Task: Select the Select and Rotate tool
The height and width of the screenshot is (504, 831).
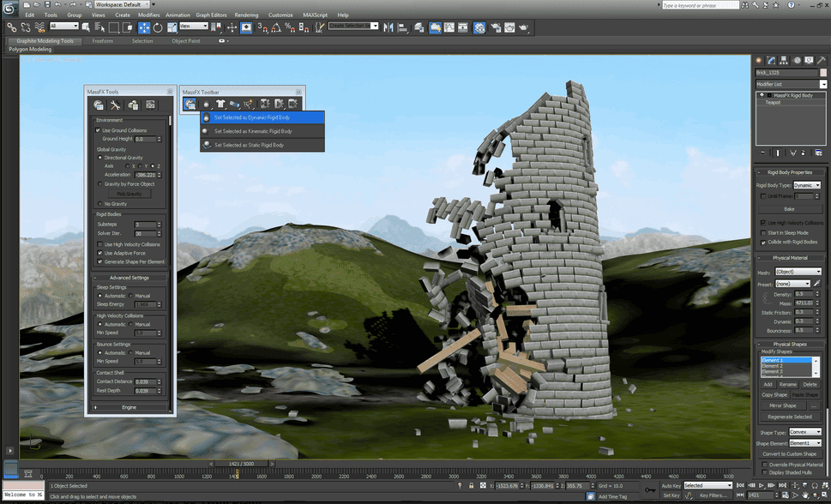Action: [158, 27]
